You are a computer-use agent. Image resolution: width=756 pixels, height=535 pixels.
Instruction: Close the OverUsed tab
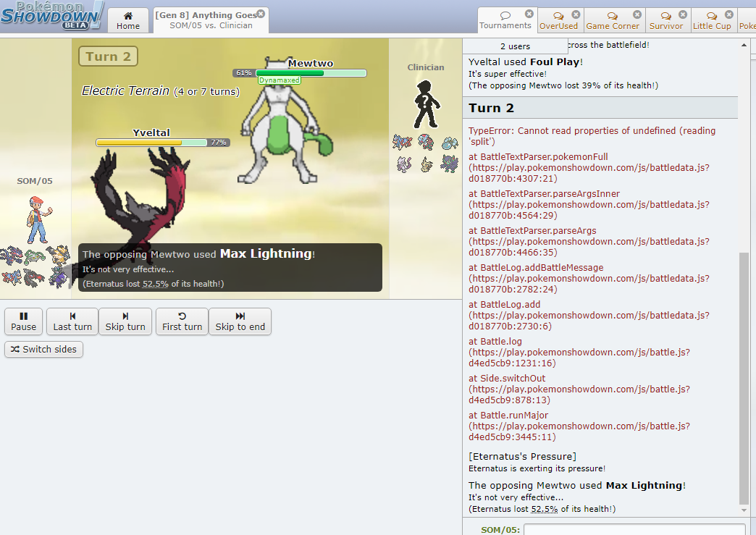click(576, 14)
